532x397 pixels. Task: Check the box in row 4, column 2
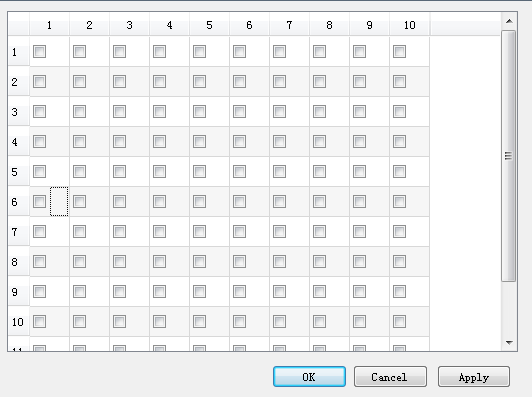tap(79, 141)
